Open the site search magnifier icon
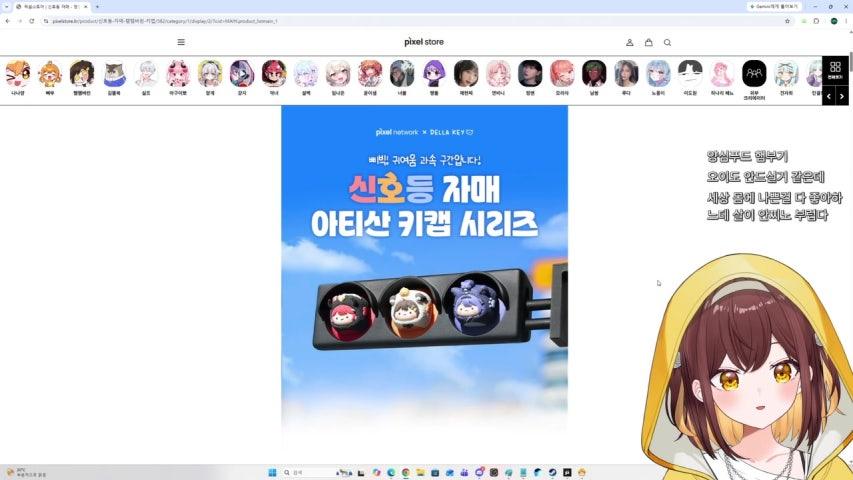The width and height of the screenshot is (853, 480). (x=667, y=42)
